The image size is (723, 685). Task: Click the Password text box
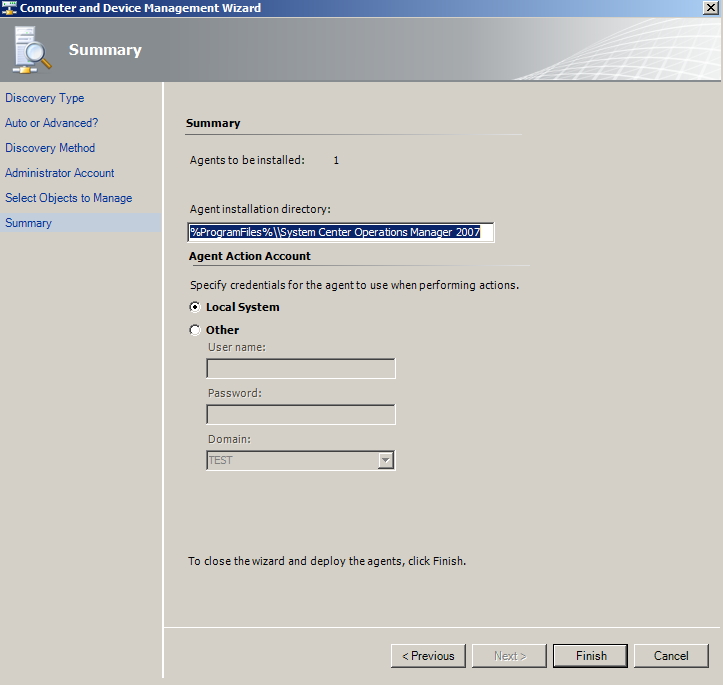[300, 414]
